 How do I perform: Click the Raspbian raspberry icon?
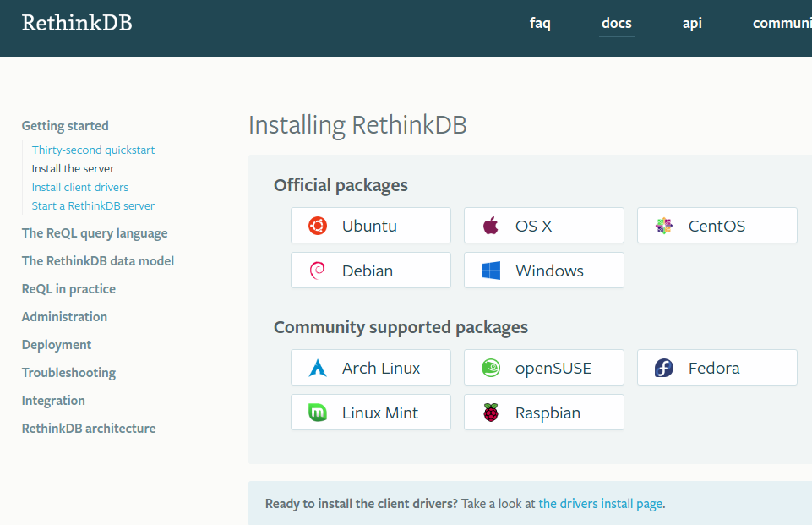tap(491, 413)
